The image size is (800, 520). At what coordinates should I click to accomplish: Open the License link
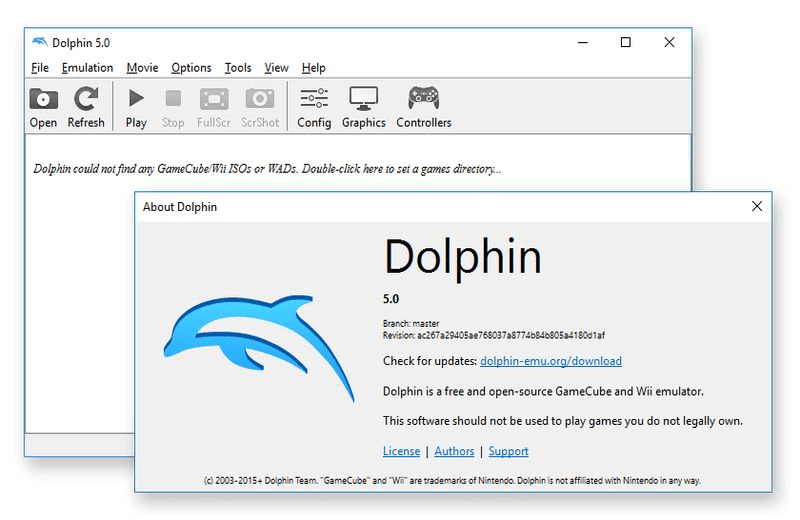pos(402,451)
